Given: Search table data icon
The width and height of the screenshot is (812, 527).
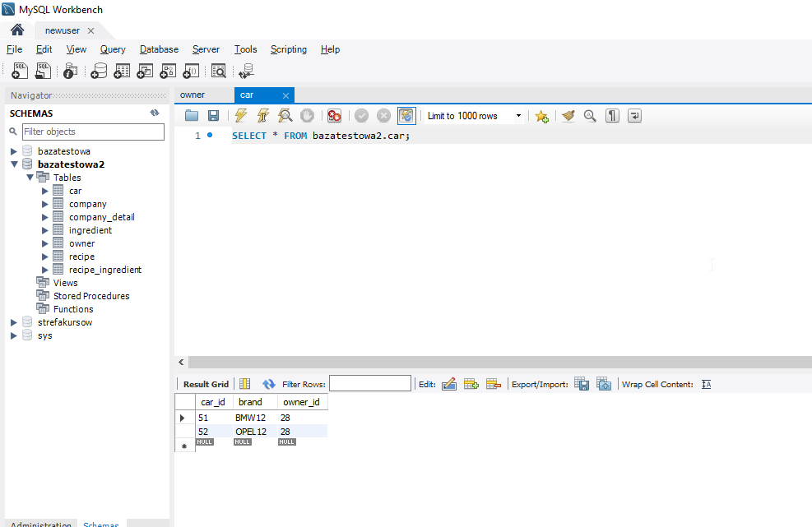Looking at the screenshot, I should point(219,71).
